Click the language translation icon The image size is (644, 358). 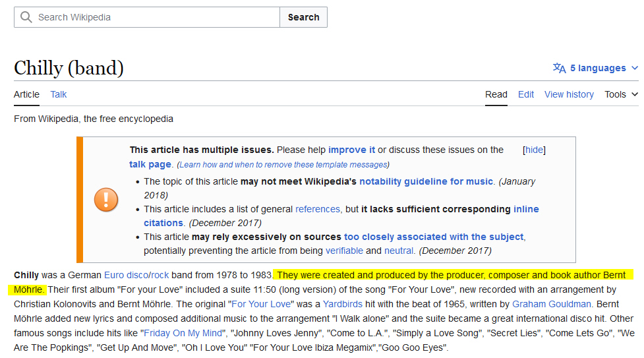point(559,68)
